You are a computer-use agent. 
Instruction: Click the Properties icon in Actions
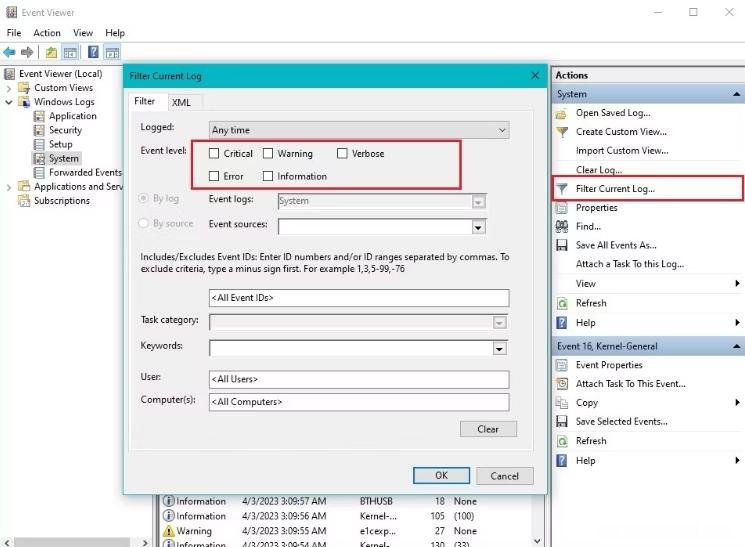(x=562, y=208)
